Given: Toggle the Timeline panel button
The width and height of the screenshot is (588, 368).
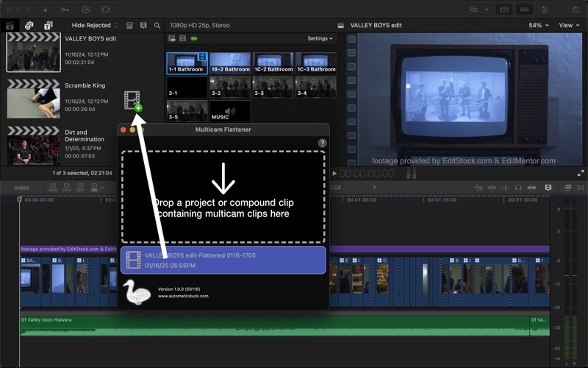Looking at the screenshot, I should coord(524,10).
